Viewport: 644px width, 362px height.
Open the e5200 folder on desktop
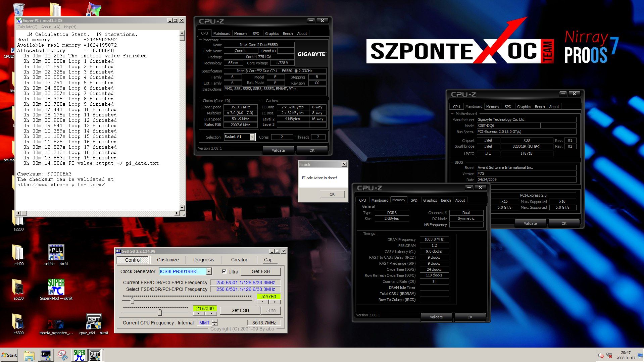pos(18,289)
